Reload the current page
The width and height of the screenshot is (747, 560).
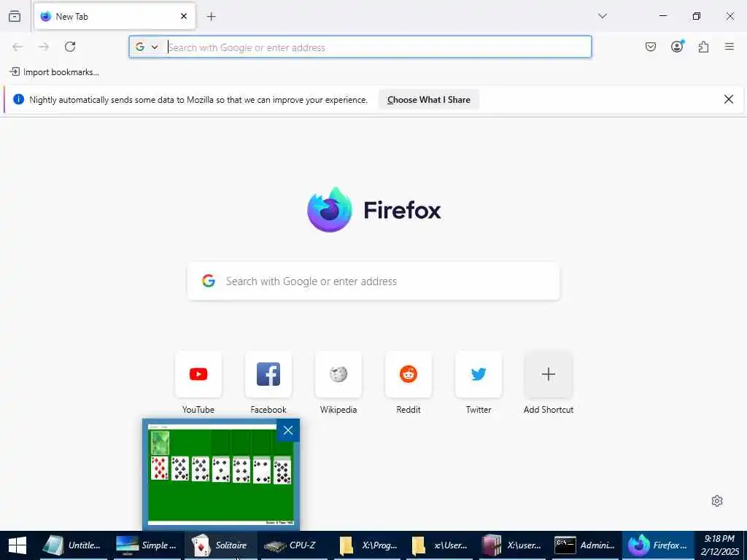[70, 47]
